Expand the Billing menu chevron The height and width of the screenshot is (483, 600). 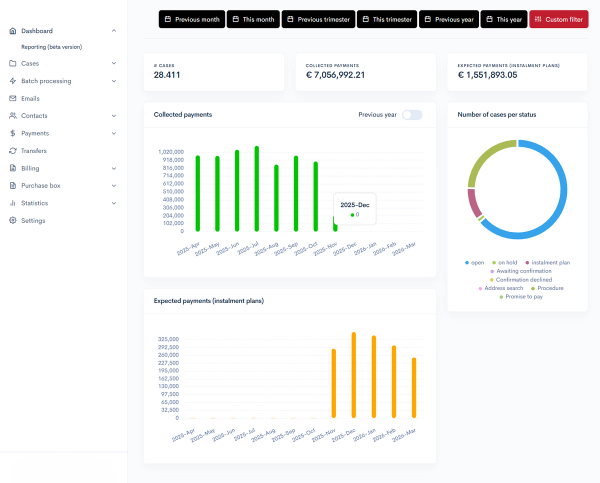tap(114, 168)
